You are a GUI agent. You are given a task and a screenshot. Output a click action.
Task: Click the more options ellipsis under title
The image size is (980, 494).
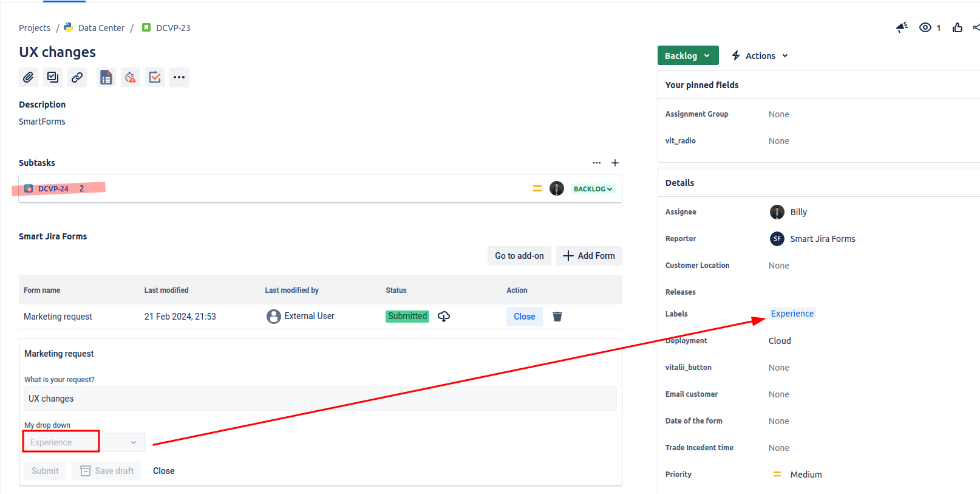179,77
